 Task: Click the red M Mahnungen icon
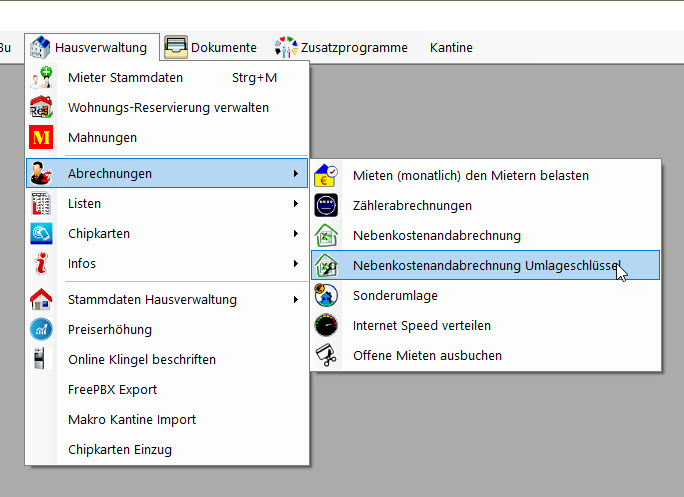(x=41, y=137)
